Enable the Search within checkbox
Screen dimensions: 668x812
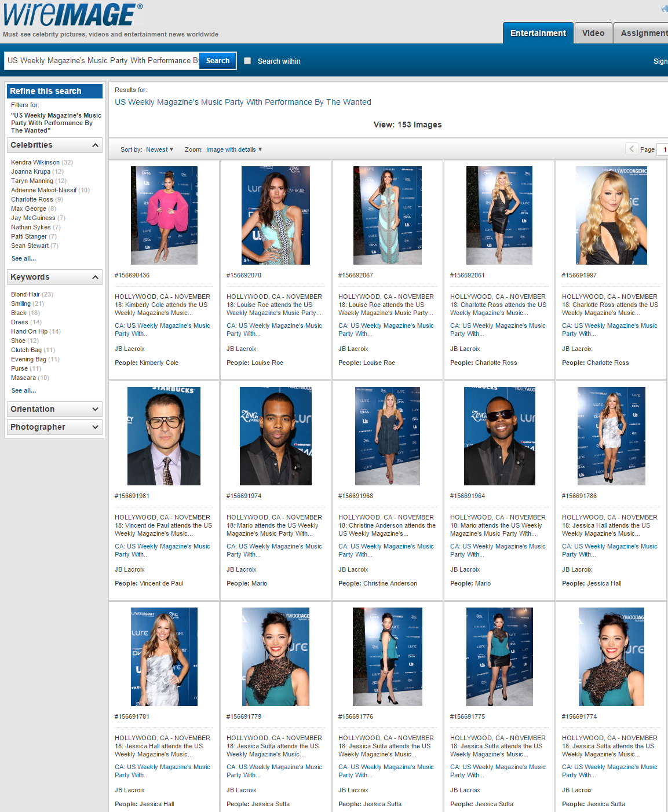(247, 61)
